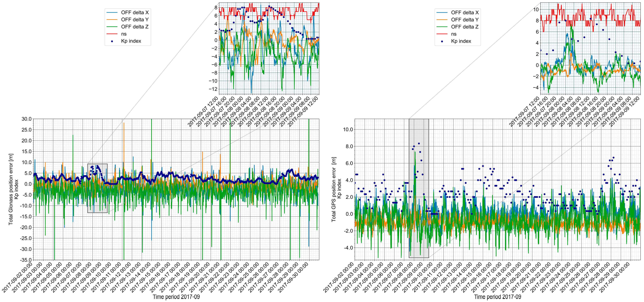Select the "OFF delta Z" label in the Glonass legend

pyautogui.click(x=135, y=27)
